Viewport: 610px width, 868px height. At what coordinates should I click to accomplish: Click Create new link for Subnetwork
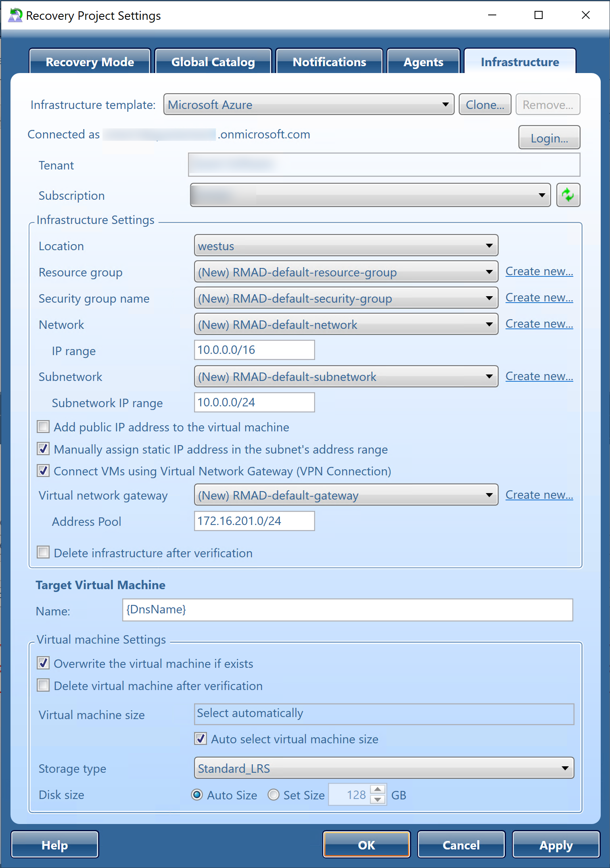539,376
